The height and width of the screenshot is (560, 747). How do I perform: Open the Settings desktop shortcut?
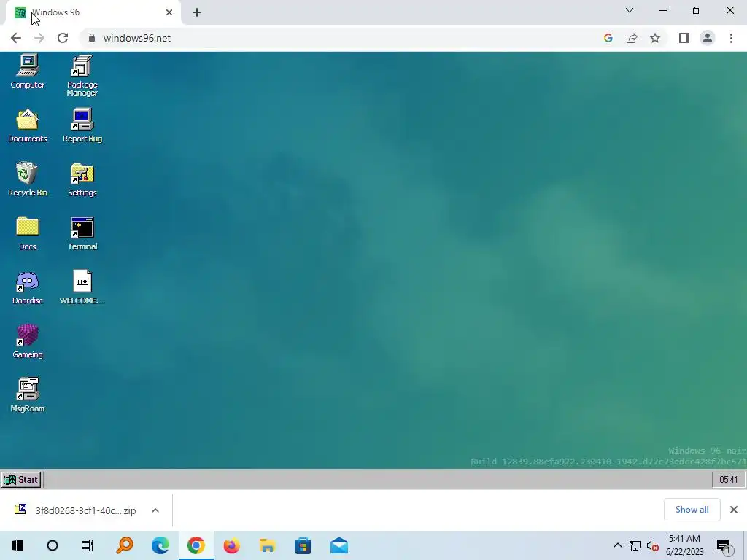click(x=82, y=179)
